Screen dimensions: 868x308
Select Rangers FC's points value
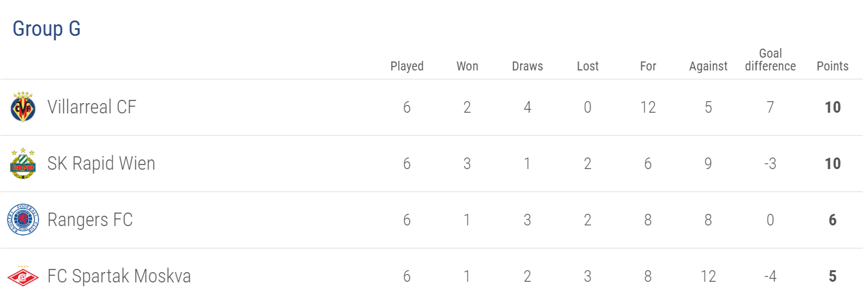833,220
